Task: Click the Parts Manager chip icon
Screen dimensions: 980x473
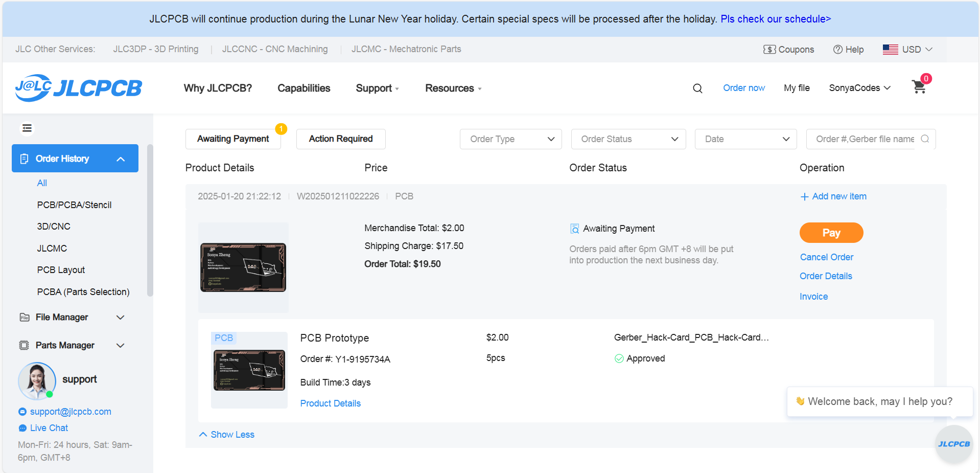Action: click(x=24, y=345)
